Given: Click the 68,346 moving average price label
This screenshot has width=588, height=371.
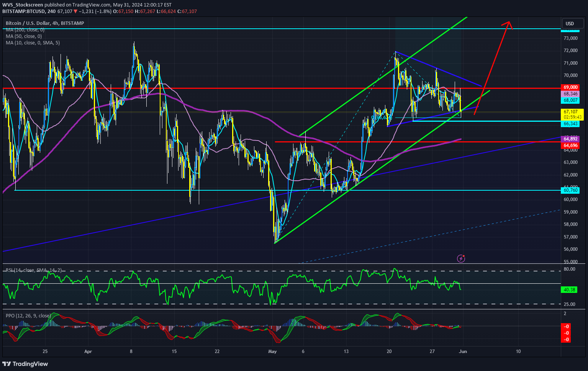Looking at the screenshot, I should (570, 94).
